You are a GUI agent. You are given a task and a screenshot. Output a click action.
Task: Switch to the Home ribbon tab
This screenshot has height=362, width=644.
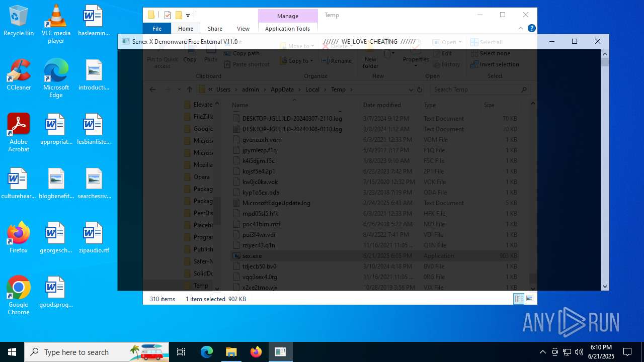coord(186,29)
